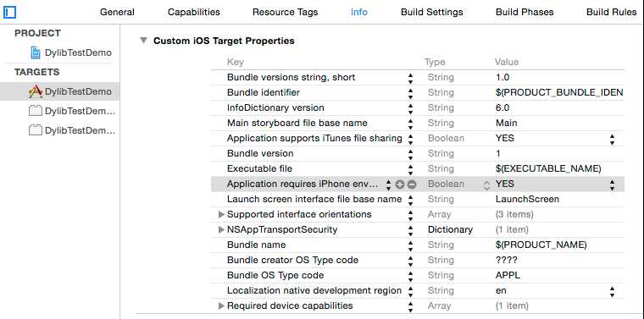Image resolution: width=644 pixels, height=319 pixels.
Task: Expand Supported interface orientations array
Action: point(221,214)
